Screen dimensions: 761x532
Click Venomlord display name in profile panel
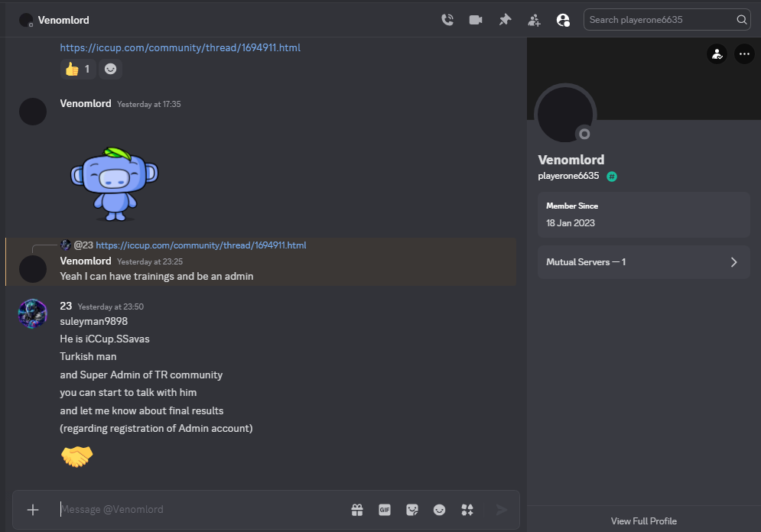tap(571, 160)
